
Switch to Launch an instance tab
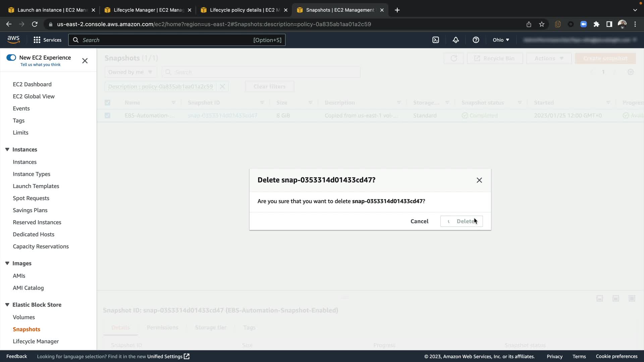click(x=52, y=10)
